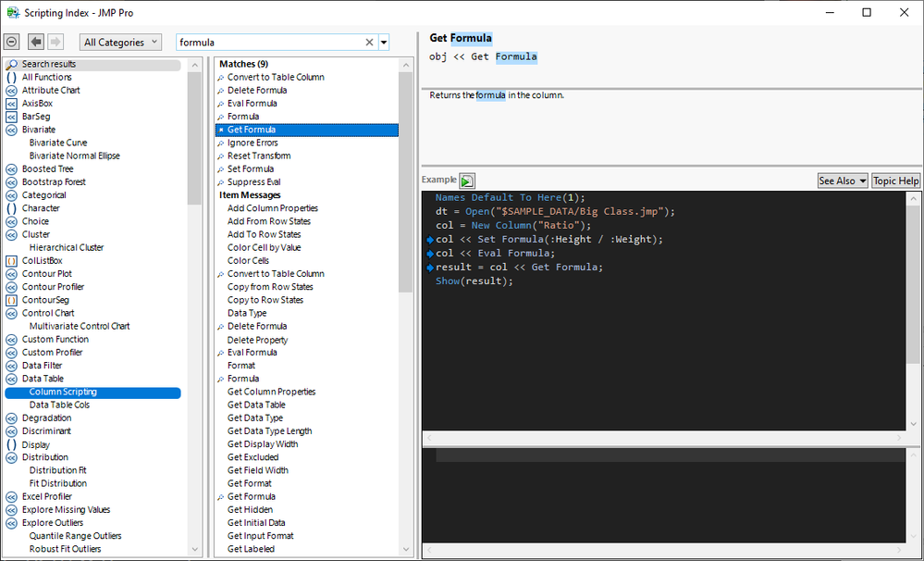Select Bivariate Normal Ellipse tree item
924x561 pixels.
[x=74, y=156]
